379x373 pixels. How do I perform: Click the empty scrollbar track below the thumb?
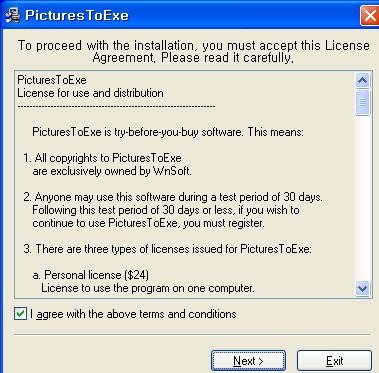click(362, 198)
